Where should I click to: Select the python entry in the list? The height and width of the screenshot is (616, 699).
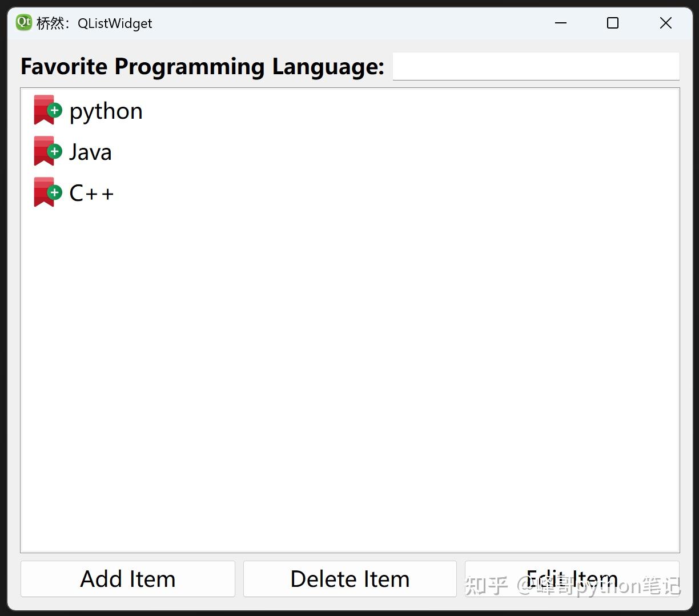[x=106, y=111]
